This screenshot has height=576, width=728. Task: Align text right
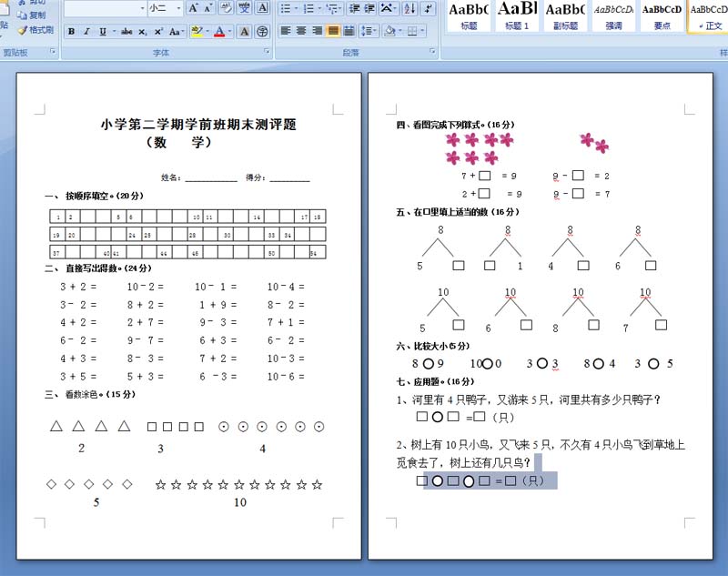click(x=317, y=31)
